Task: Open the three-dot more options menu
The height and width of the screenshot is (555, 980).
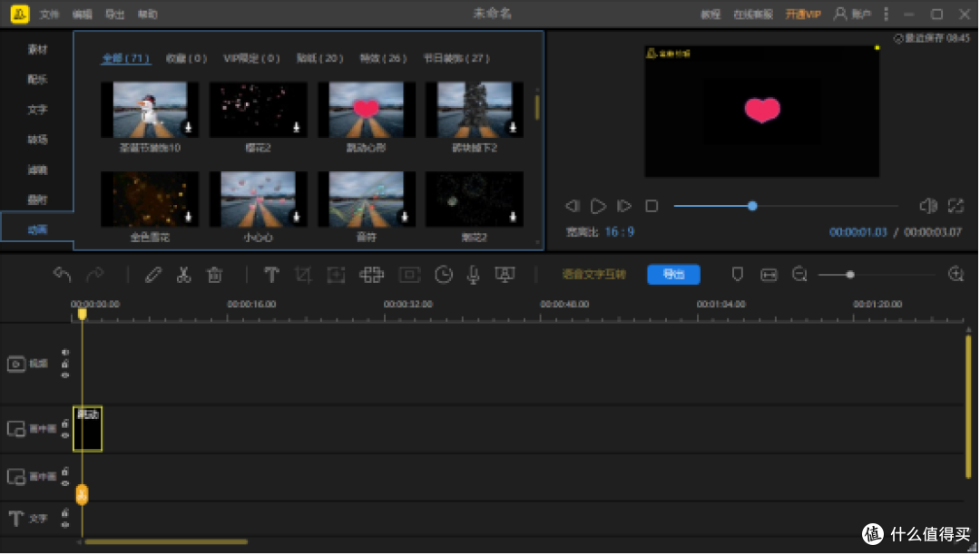Action: [x=886, y=14]
